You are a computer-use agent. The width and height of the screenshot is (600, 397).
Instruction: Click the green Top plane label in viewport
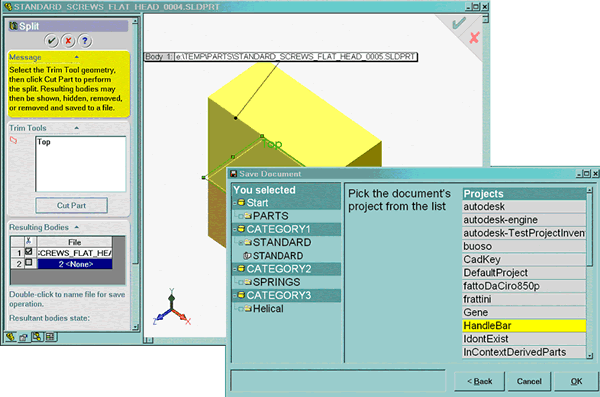pyautogui.click(x=272, y=144)
